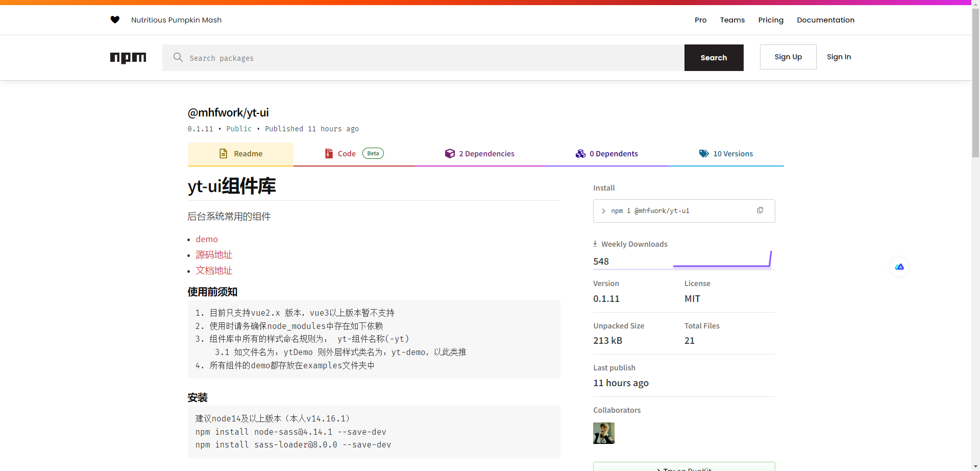
Task: Click the yt-ui组件库 readme heading
Action: pos(232,186)
